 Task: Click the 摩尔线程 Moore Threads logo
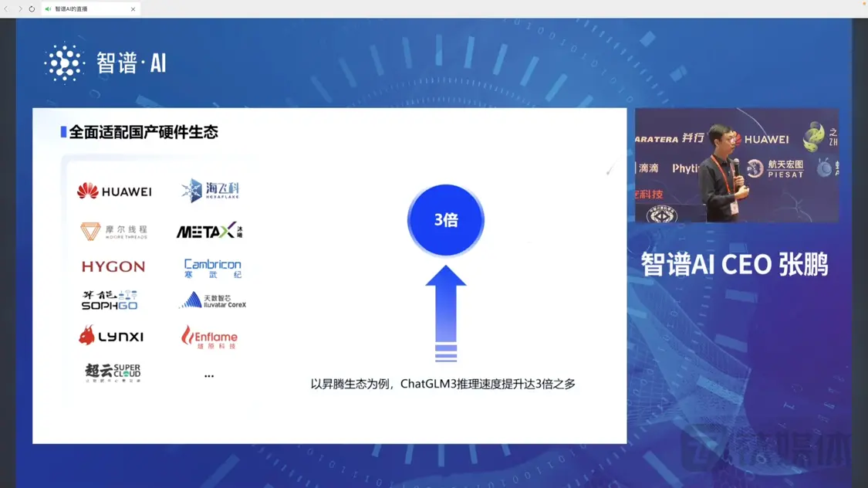pyautogui.click(x=113, y=231)
